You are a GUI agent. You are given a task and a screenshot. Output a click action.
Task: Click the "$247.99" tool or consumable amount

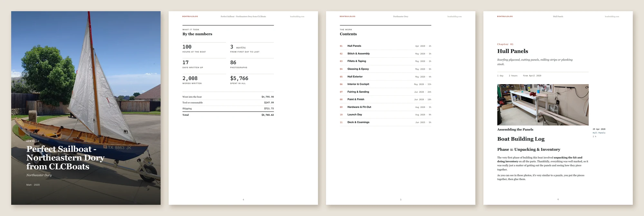(x=269, y=103)
